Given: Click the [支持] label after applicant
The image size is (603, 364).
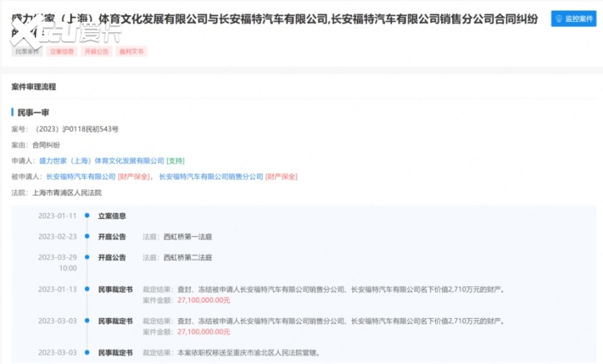Looking at the screenshot, I should point(176,161).
